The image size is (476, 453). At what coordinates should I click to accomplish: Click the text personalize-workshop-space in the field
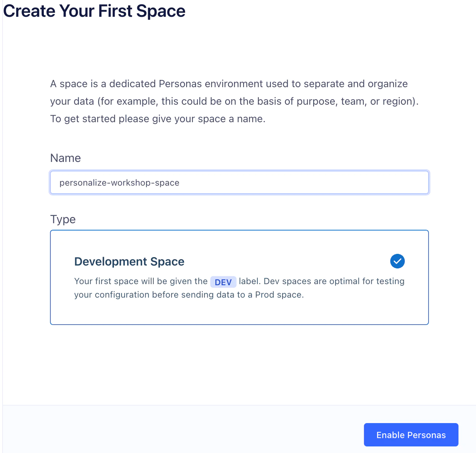coord(120,182)
